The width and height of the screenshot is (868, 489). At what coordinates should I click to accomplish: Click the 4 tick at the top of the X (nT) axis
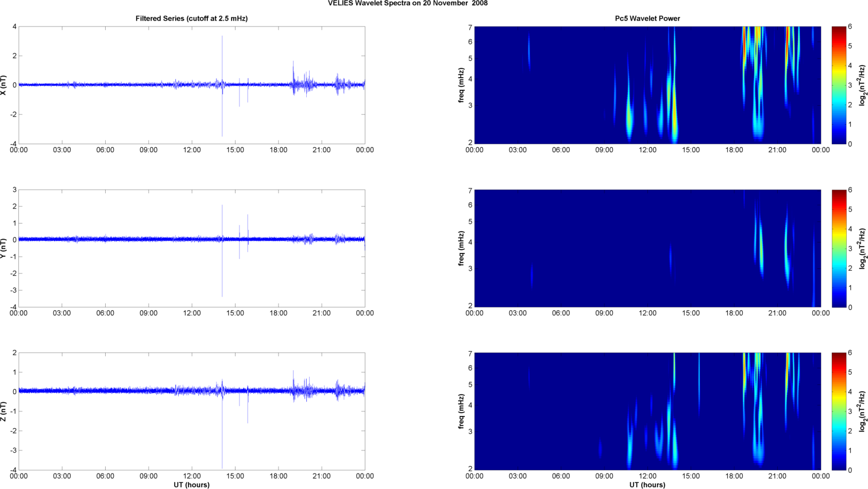pos(14,27)
